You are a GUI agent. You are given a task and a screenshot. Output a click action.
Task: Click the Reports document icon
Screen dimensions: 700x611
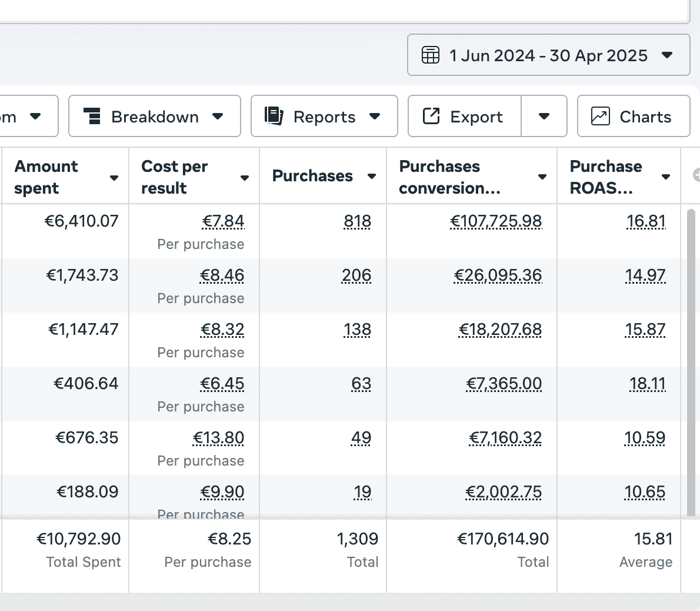[x=274, y=116]
